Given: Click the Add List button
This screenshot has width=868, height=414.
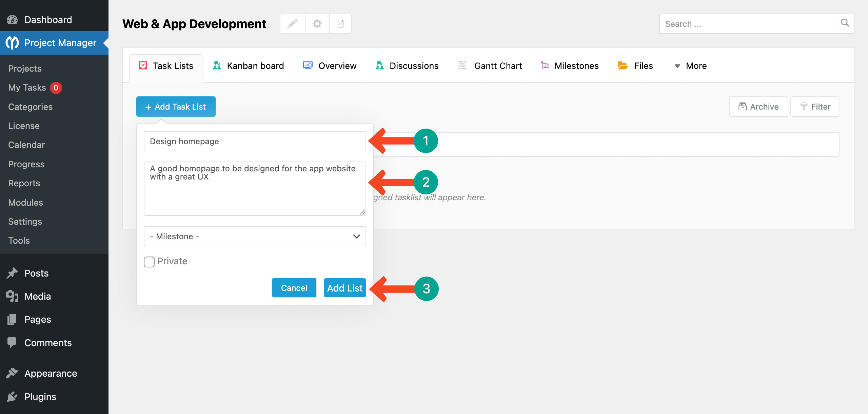Looking at the screenshot, I should coord(345,288).
